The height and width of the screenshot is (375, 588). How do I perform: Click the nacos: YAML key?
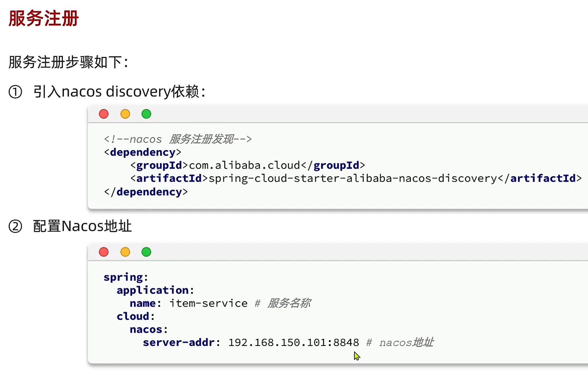[x=149, y=330]
